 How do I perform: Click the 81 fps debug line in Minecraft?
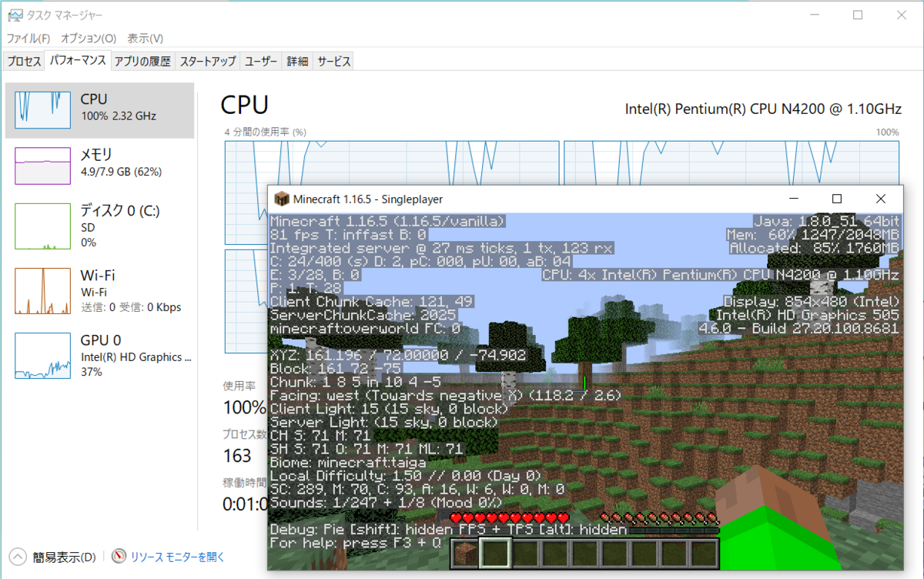[x=348, y=234]
